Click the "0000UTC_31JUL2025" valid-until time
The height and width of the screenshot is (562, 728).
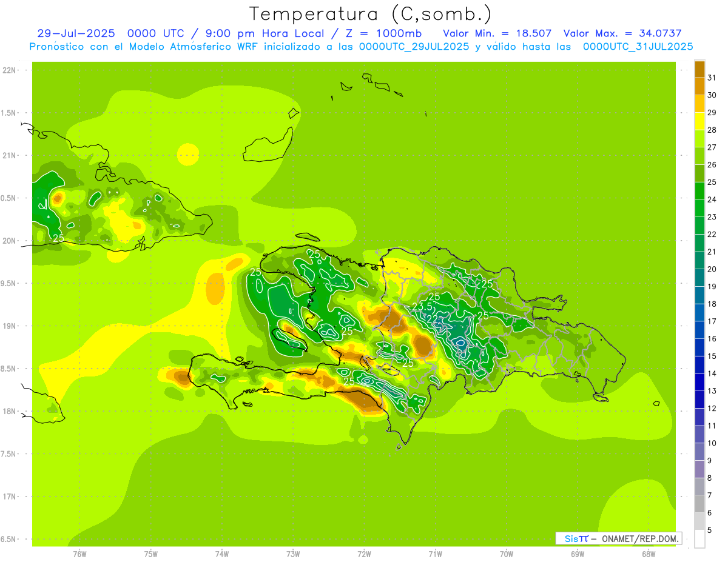638,47
